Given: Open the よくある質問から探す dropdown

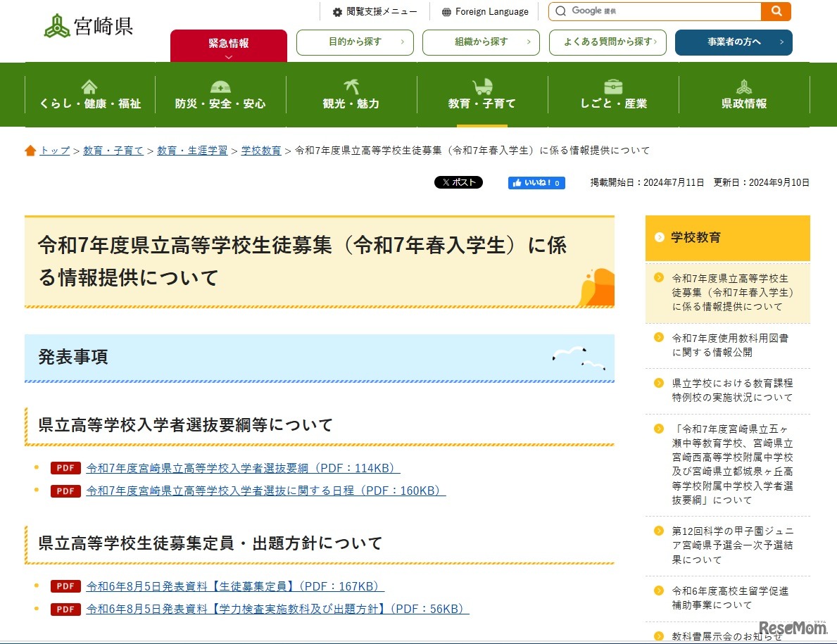Looking at the screenshot, I should point(607,42).
